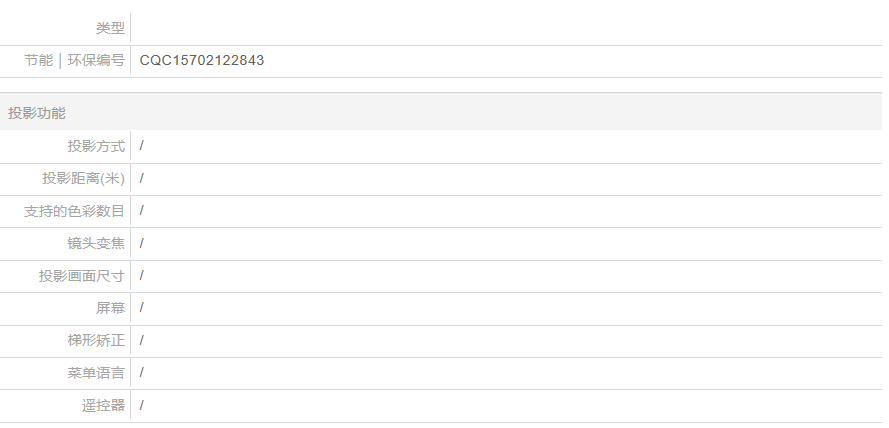Click the 投影方式 row label

pyautogui.click(x=96, y=146)
